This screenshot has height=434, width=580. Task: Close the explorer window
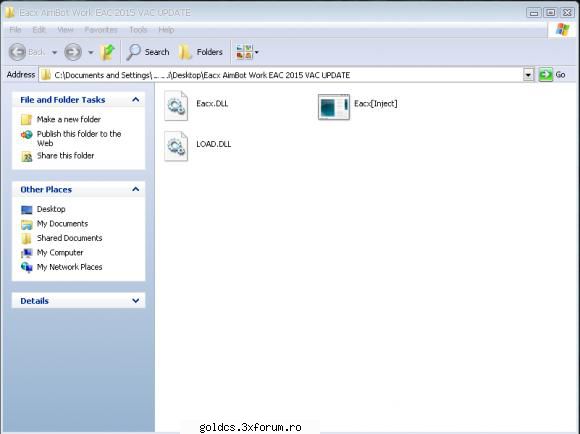[567, 13]
